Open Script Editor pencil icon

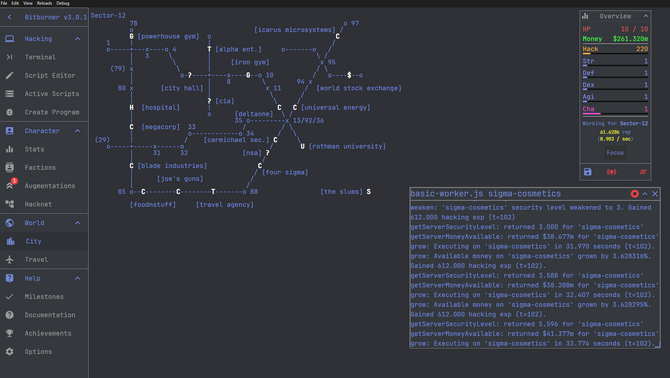[x=9, y=75]
